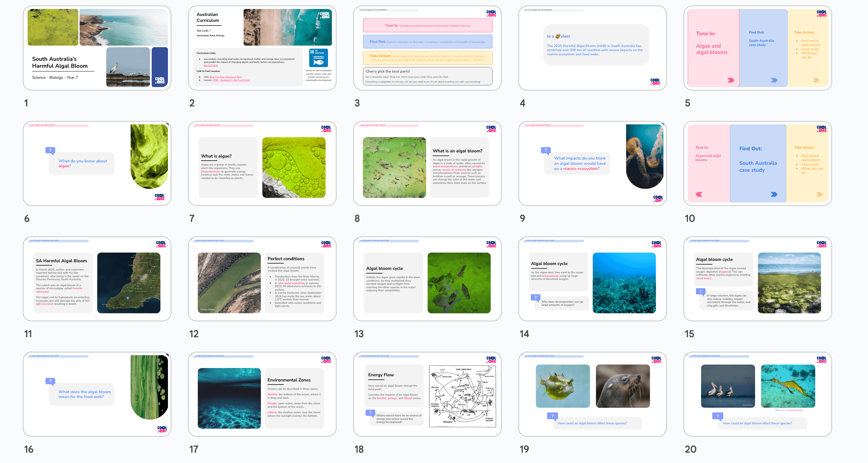Click question mark icon on slide 6

pos(50,150)
